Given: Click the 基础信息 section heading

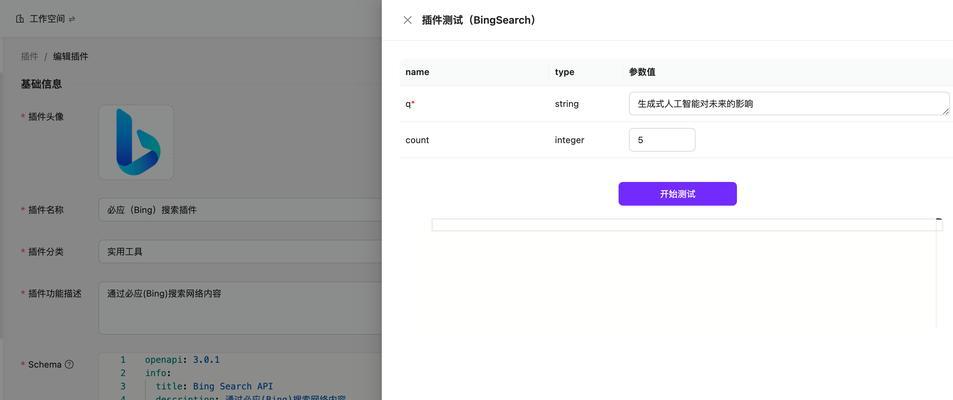Looking at the screenshot, I should click(41, 84).
